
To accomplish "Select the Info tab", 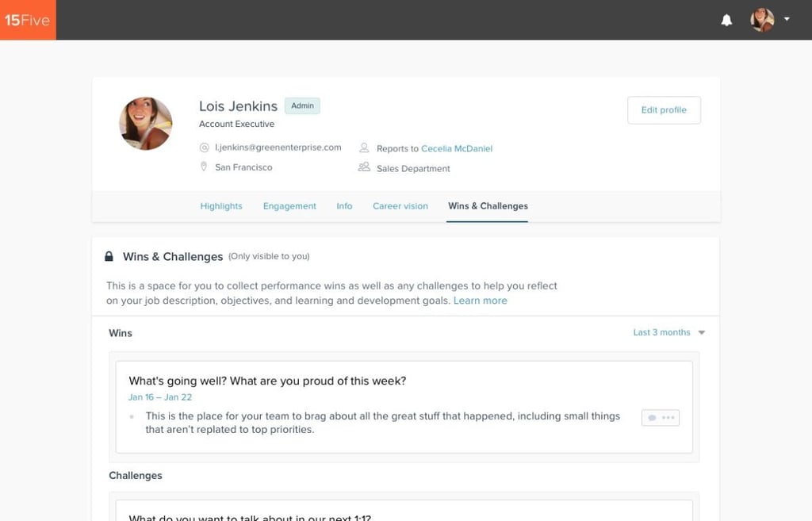I will tap(344, 206).
